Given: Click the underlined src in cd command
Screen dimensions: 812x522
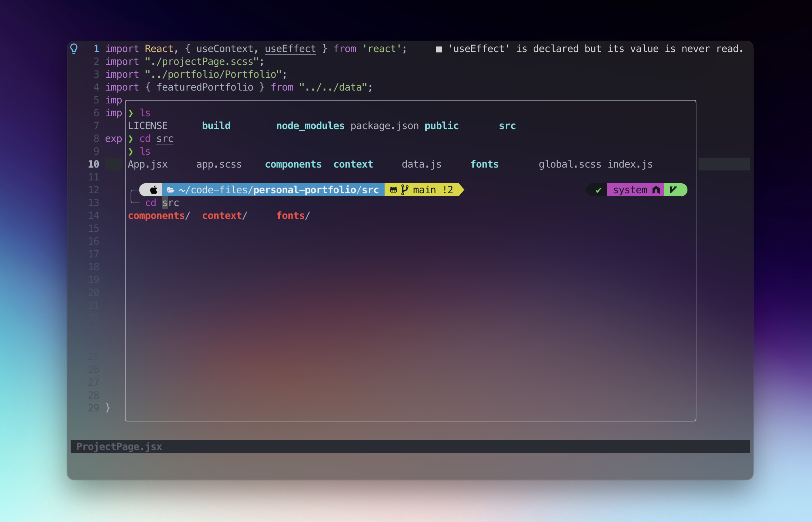Looking at the screenshot, I should point(165,139).
